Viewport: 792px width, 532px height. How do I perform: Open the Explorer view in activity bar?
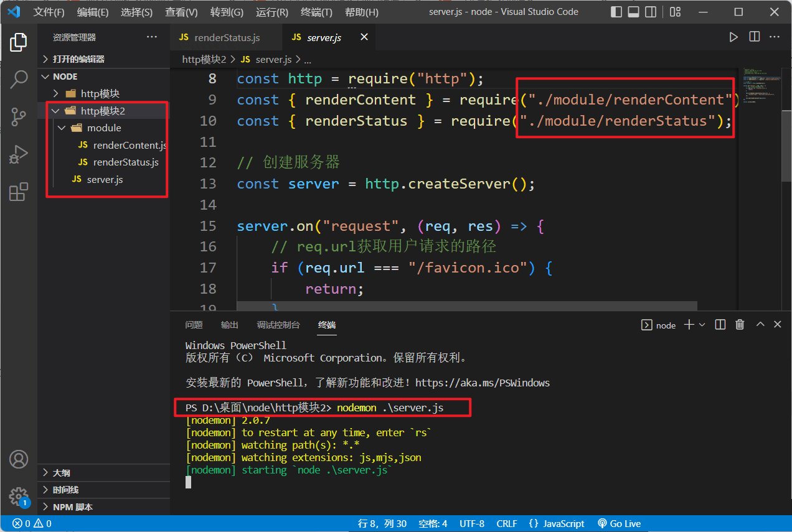[x=19, y=42]
